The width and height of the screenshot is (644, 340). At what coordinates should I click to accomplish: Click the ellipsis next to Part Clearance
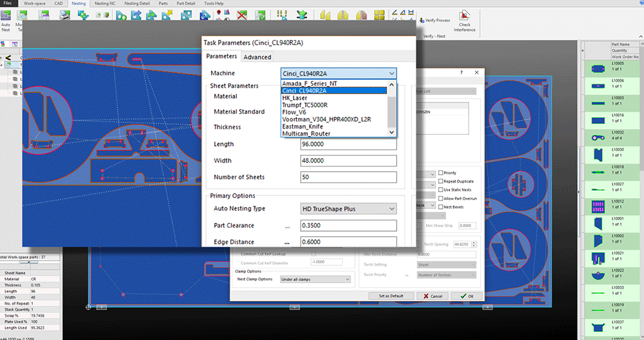287,226
